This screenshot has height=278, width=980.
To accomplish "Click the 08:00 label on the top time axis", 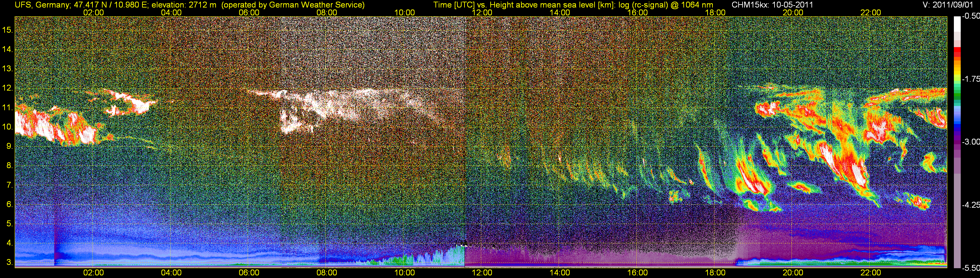I will 327,12.
